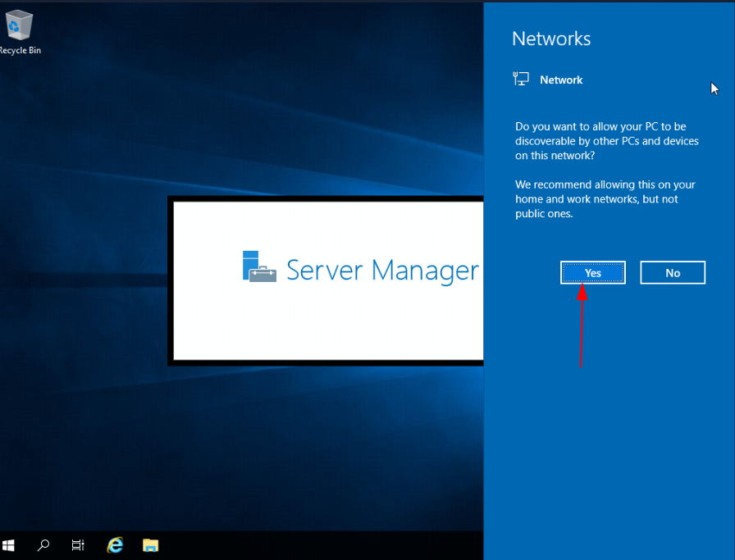735x560 pixels.
Task: Click the wired network computer icon
Action: click(x=521, y=79)
